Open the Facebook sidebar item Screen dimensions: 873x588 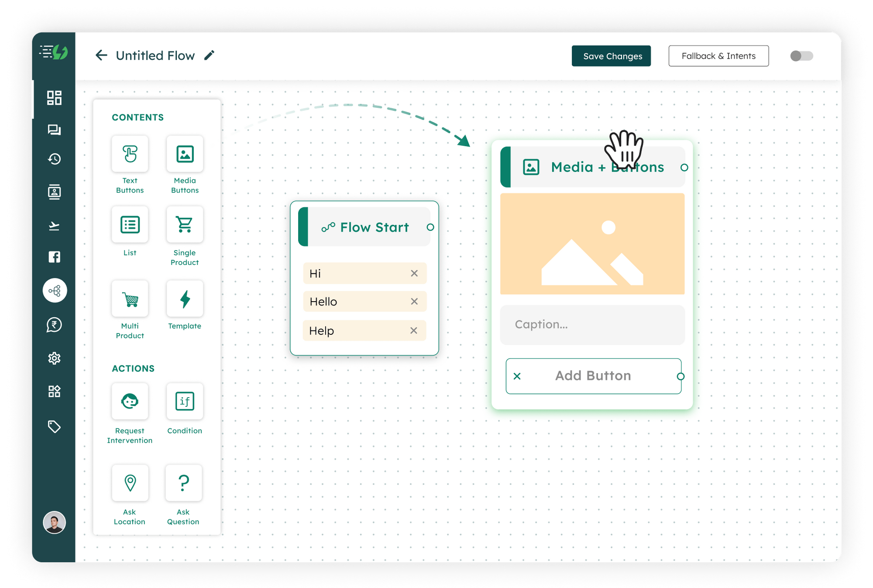coord(54,257)
